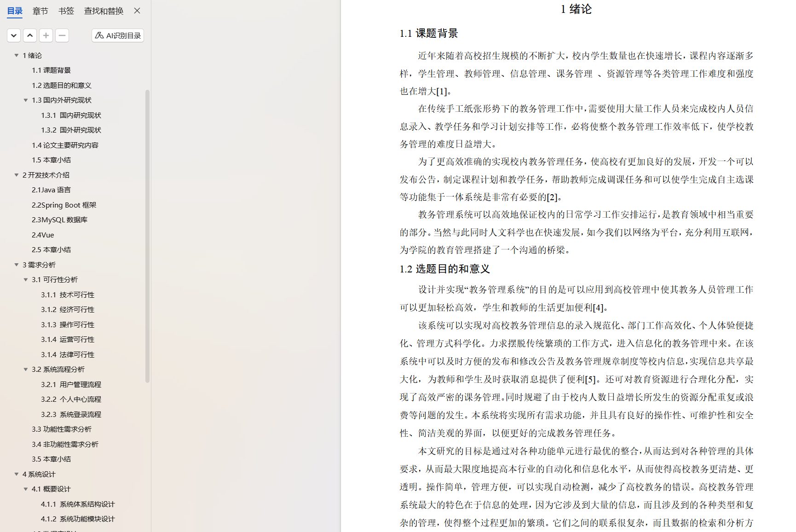Go to 3.1.4 运营可行性 entry
The width and height of the screenshot is (796, 532).
pos(68,339)
